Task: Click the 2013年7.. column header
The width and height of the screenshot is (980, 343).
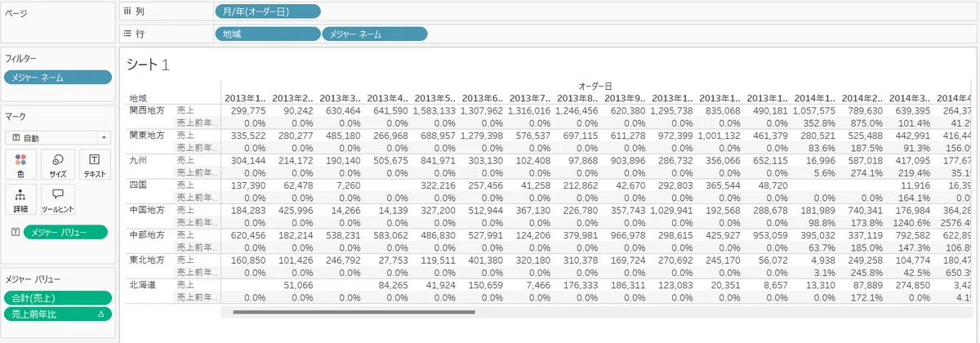Action: (530, 98)
